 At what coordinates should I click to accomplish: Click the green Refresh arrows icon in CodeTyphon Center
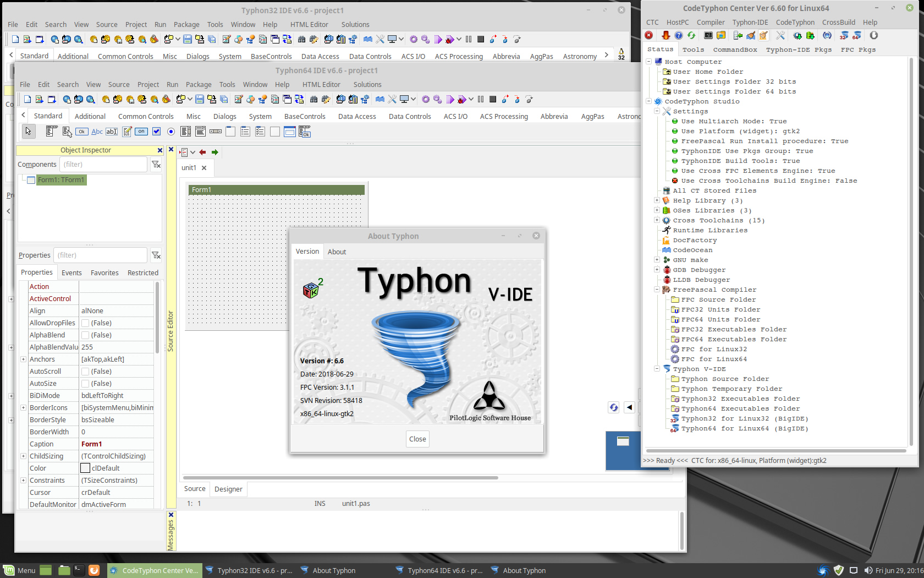691,35
